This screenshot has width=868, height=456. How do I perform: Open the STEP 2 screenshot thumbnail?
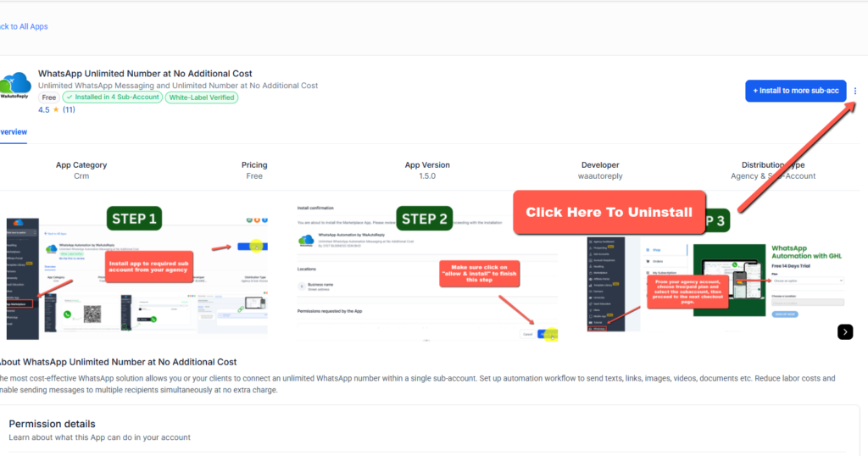(427, 273)
